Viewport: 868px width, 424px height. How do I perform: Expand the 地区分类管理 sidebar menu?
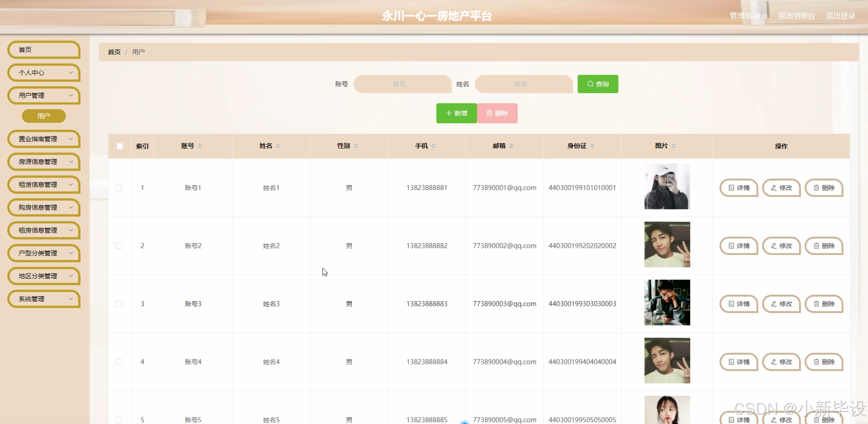tap(44, 276)
